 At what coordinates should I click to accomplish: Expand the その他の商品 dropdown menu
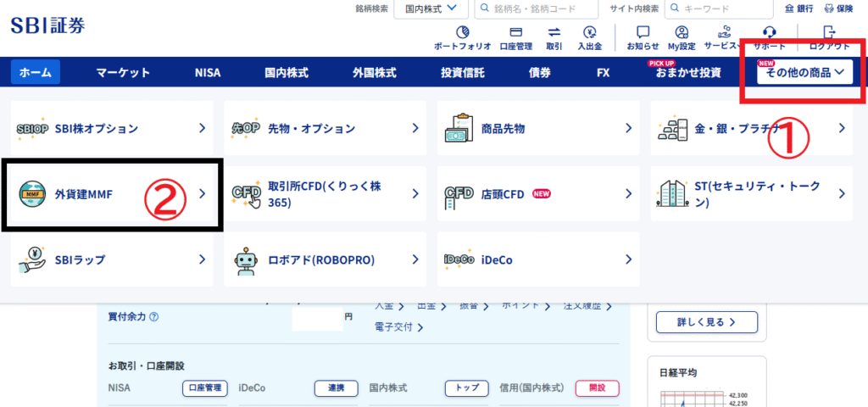(x=805, y=72)
